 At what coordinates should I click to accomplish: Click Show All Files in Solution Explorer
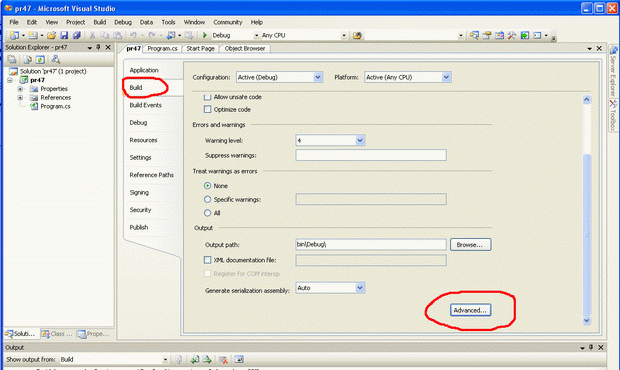[x=27, y=60]
